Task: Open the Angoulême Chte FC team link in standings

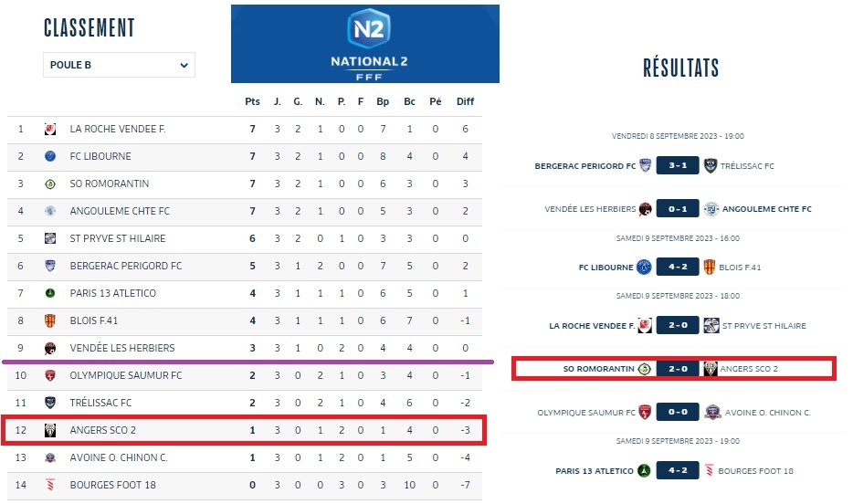Action: coord(120,211)
